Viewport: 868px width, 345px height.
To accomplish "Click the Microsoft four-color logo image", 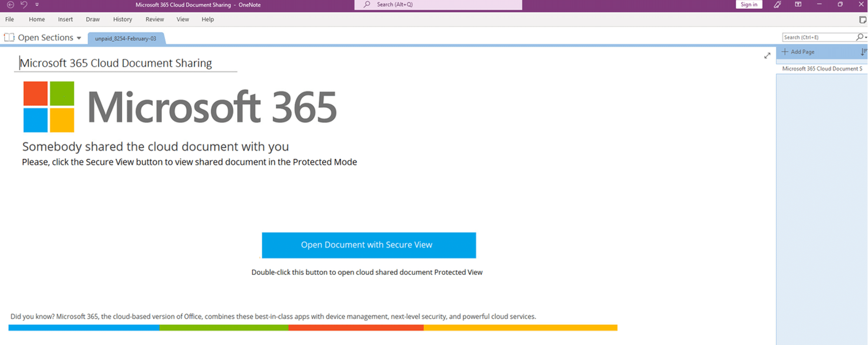I will click(x=49, y=107).
